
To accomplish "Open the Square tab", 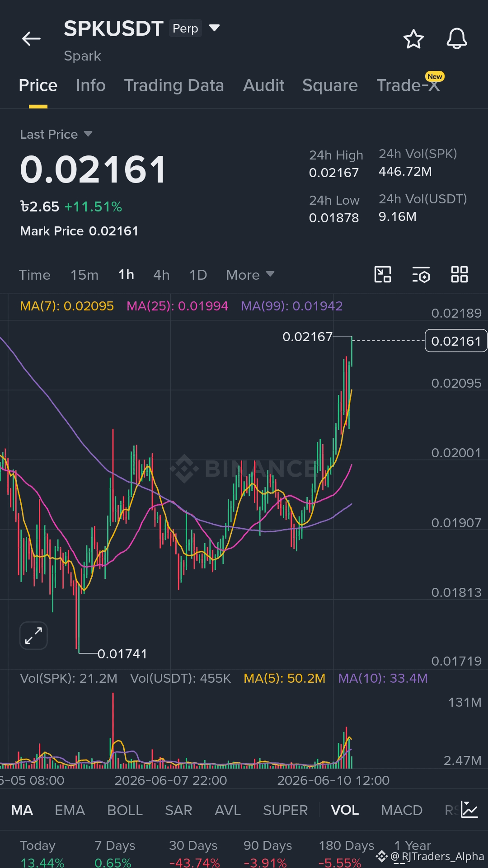I will [x=330, y=85].
